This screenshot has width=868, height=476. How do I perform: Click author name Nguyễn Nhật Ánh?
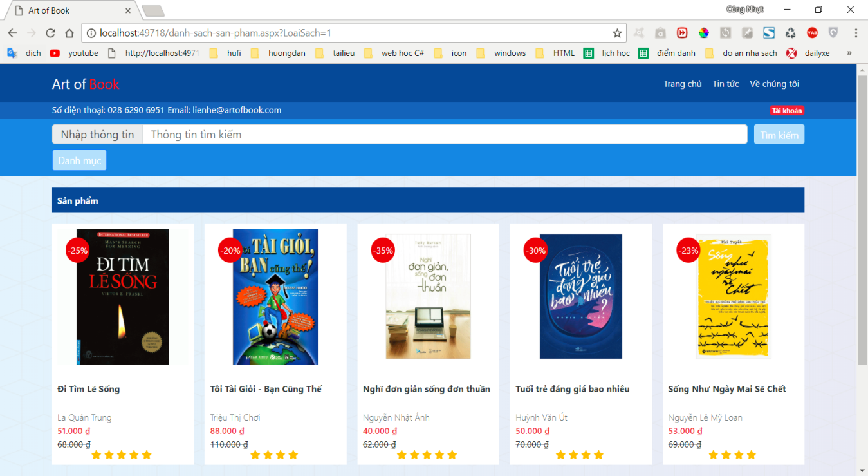tap(396, 417)
